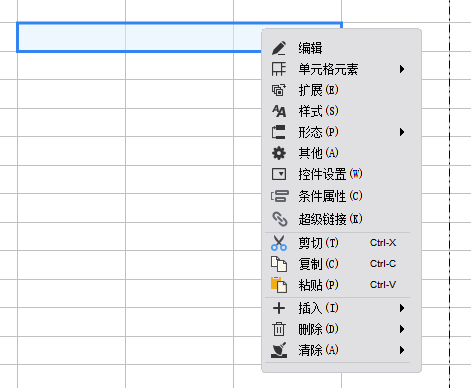Click the pencil icon beside 编辑

point(279,48)
